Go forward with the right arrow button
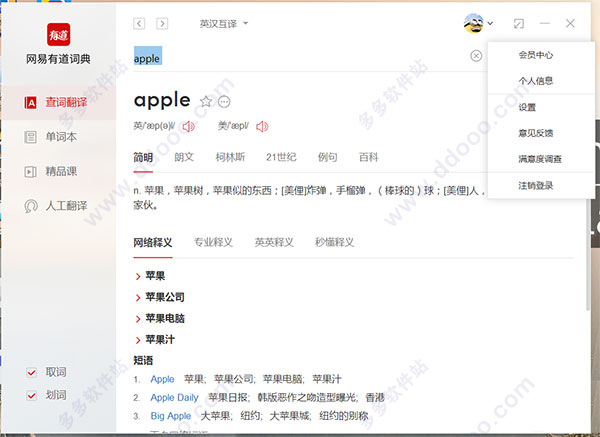This screenshot has height=437, width=600. (162, 24)
